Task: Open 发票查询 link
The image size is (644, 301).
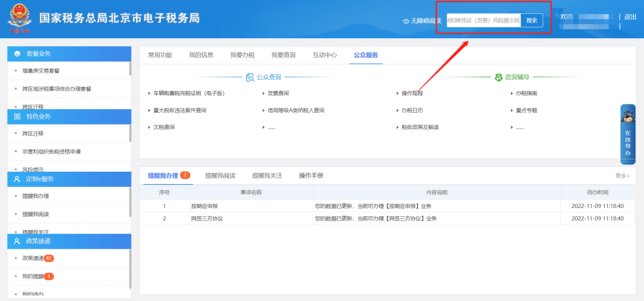Action: [x=278, y=94]
